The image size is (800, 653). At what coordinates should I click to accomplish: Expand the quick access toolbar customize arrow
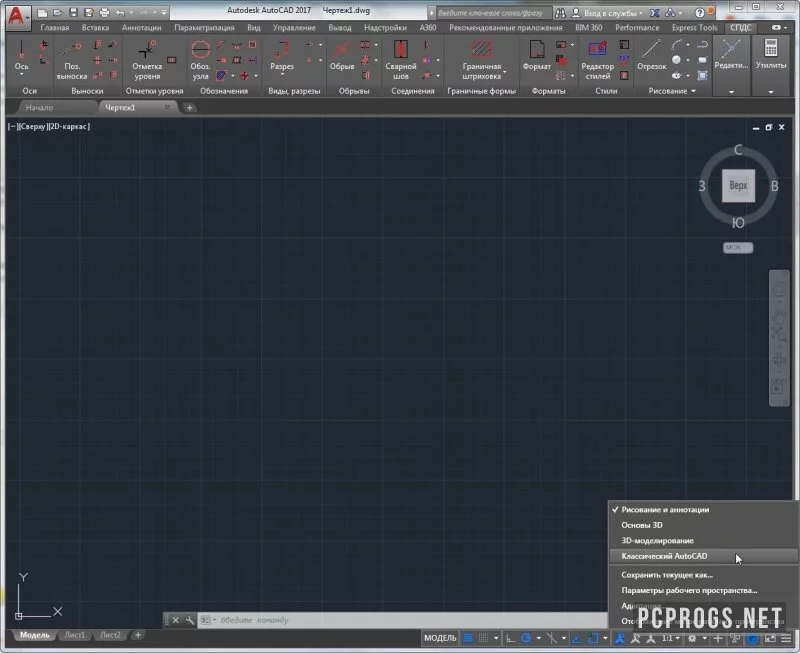pyautogui.click(x=164, y=13)
